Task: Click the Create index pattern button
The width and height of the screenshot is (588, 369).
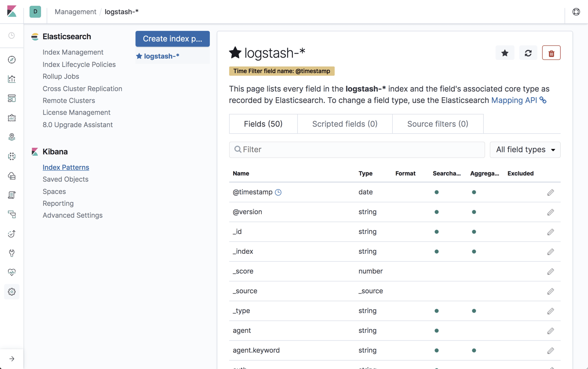Action: pyautogui.click(x=172, y=39)
